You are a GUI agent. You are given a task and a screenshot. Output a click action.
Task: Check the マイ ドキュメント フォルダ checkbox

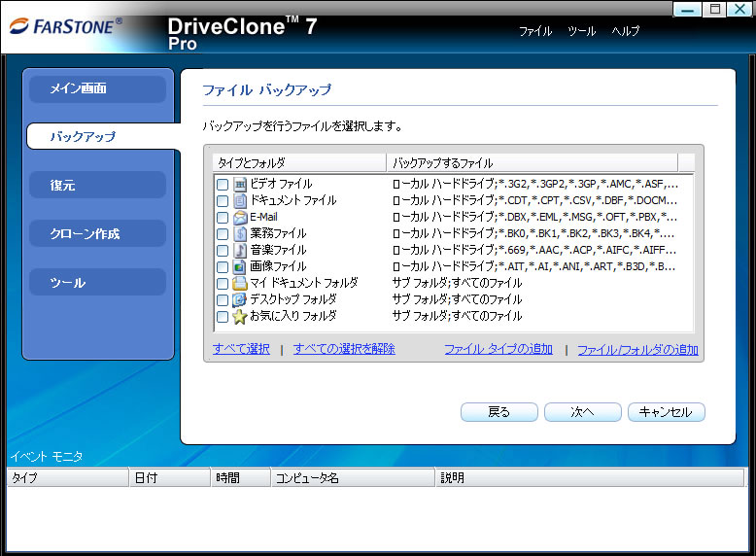223,284
